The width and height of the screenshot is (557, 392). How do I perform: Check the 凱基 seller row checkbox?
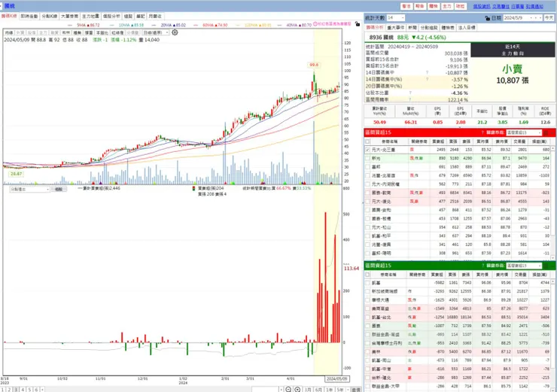pyautogui.click(x=367, y=283)
